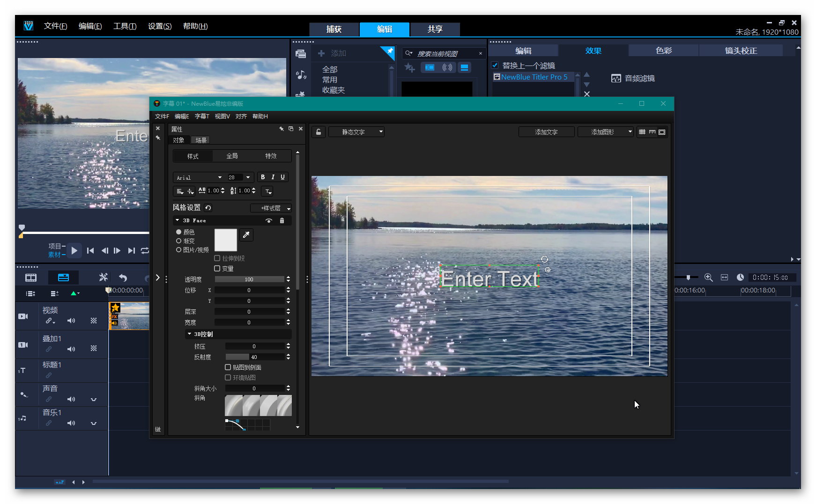
Task: Click the eyedropper color picker icon
Action: point(246,235)
